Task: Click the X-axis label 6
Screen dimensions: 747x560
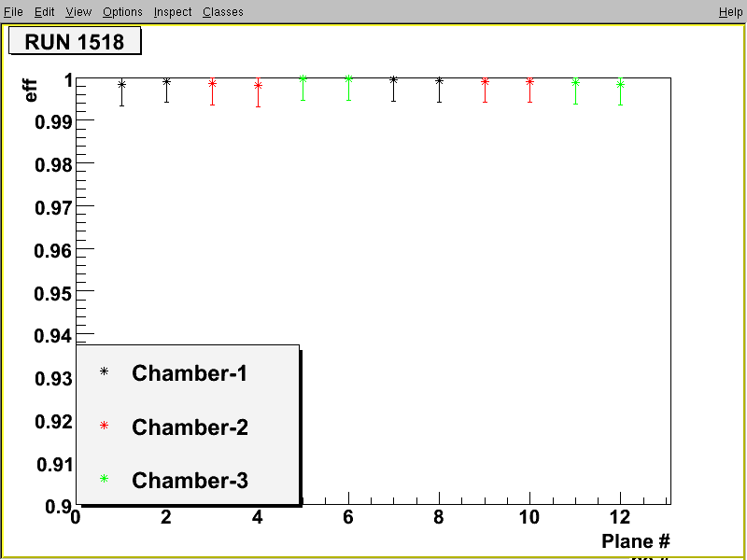Action: 348,517
